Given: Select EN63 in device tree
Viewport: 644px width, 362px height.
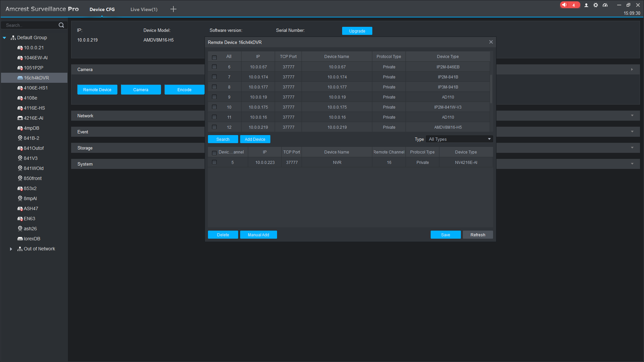Looking at the screenshot, I should pos(30,219).
